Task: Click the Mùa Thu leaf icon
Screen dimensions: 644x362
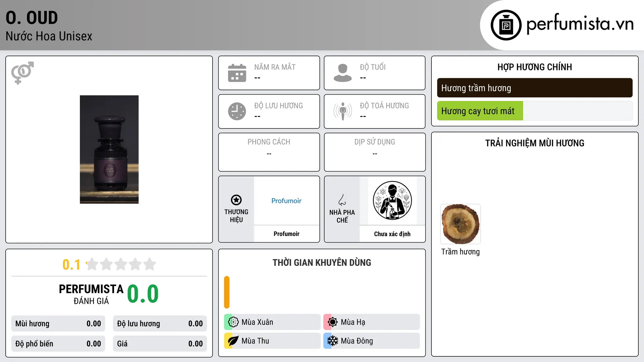Action: (233, 341)
